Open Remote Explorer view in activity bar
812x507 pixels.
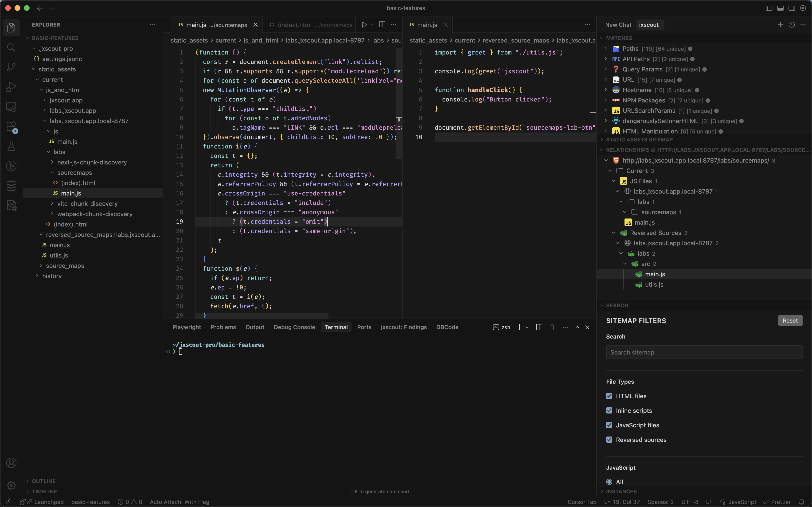click(11, 107)
